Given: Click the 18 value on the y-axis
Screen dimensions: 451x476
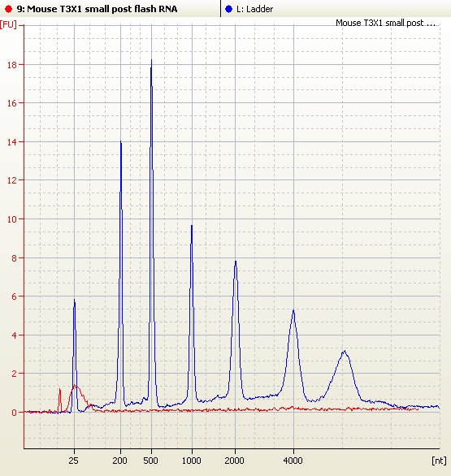Looking at the screenshot, I should click(x=12, y=65).
